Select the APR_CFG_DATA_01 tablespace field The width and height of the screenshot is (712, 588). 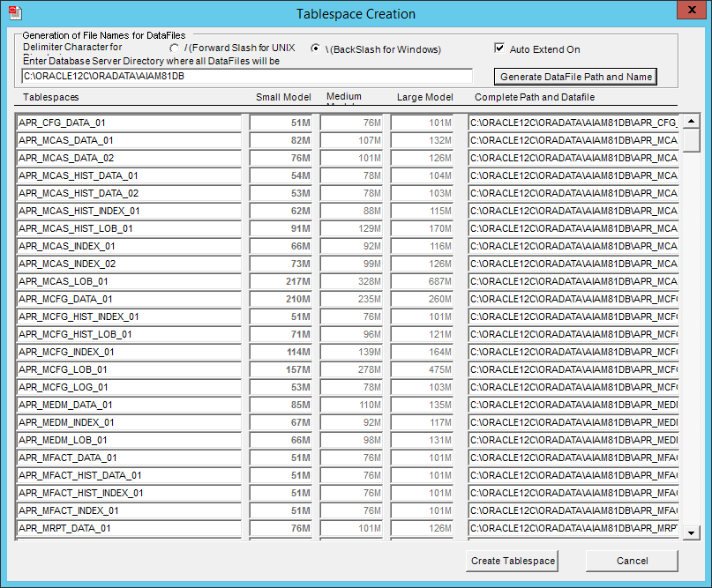[129, 123]
